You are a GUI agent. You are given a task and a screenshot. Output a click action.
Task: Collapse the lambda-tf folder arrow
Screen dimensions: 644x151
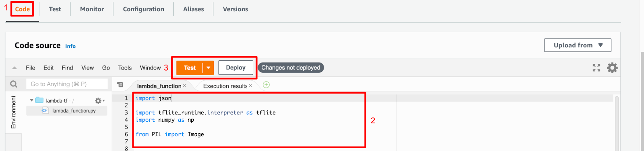(x=31, y=100)
